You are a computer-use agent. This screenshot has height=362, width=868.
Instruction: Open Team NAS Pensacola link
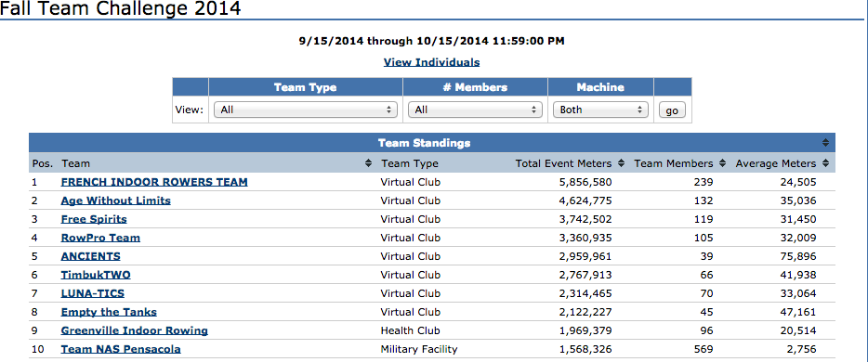[121, 349]
